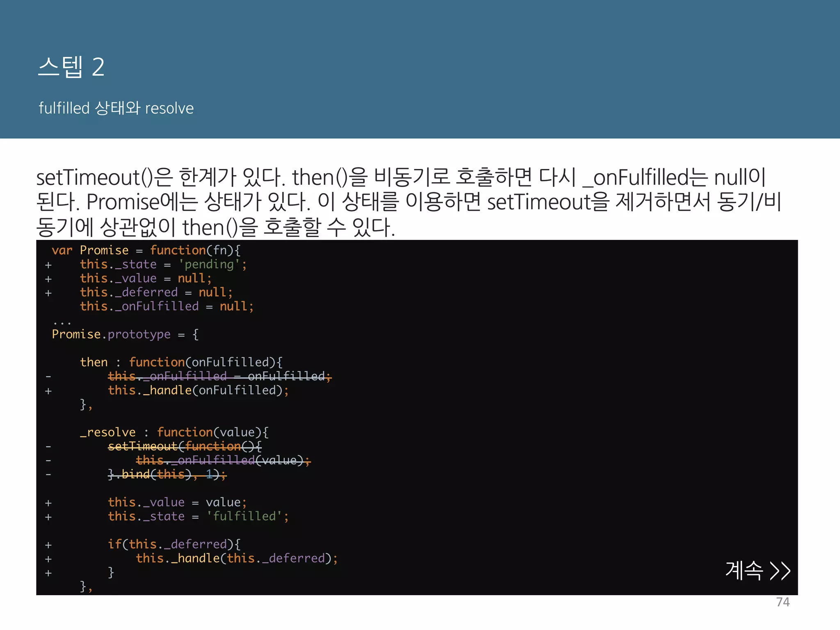This screenshot has width=840, height=630.
Task: Click the struck-out 'this._onFulfilled(value);' line
Action: tap(224, 460)
